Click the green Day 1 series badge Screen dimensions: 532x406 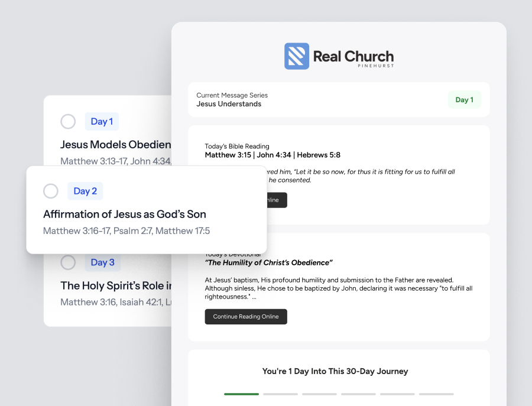[x=464, y=100]
